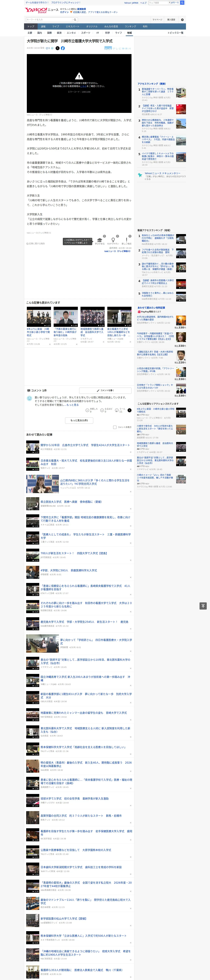
Task: Open article 鹿児島大学で入学式 学部・大学院2545人
Action: click(x=84, y=622)
